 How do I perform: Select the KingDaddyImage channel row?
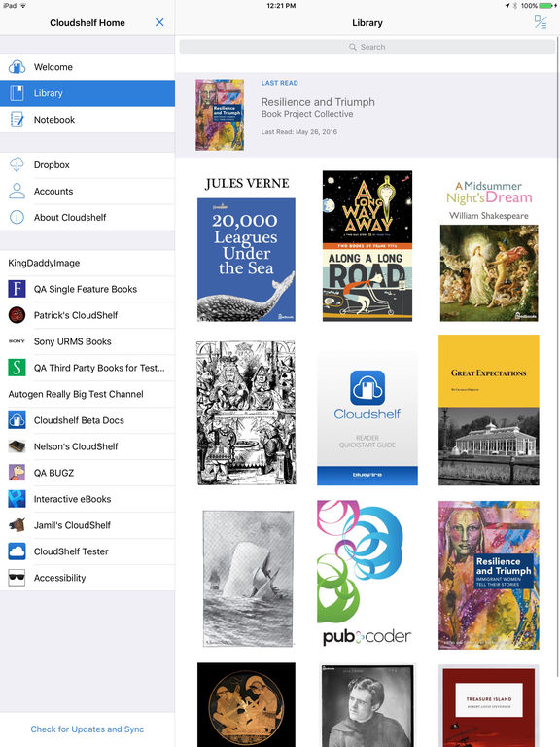87,263
